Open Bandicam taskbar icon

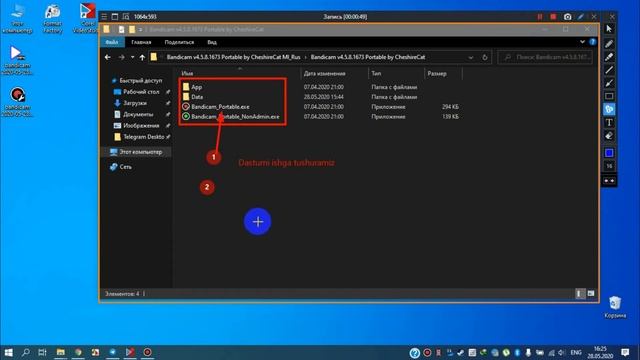click(147, 352)
